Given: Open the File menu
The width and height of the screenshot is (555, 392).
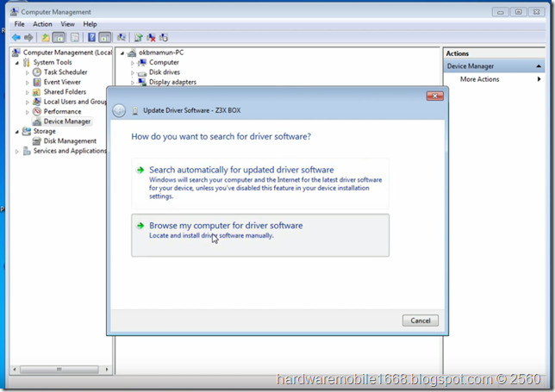Looking at the screenshot, I should [19, 24].
